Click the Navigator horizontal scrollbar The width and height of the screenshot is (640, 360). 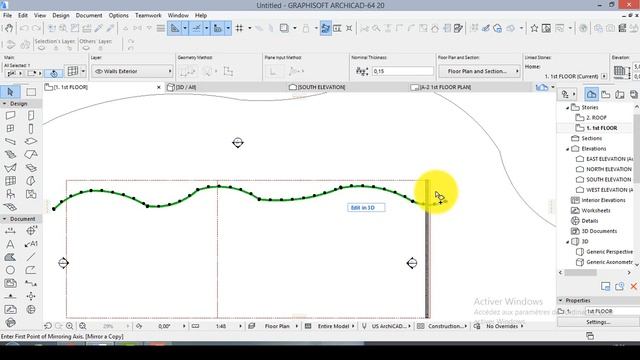pos(580,273)
